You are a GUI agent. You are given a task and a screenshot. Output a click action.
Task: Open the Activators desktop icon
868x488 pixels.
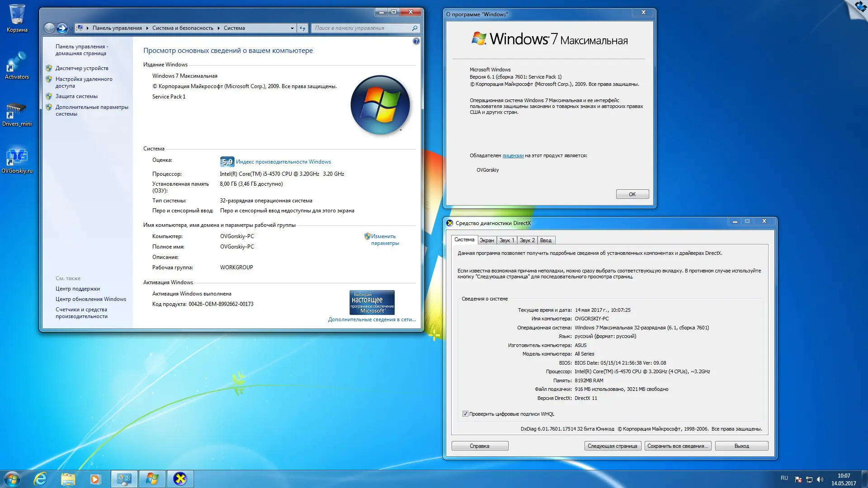[17, 63]
